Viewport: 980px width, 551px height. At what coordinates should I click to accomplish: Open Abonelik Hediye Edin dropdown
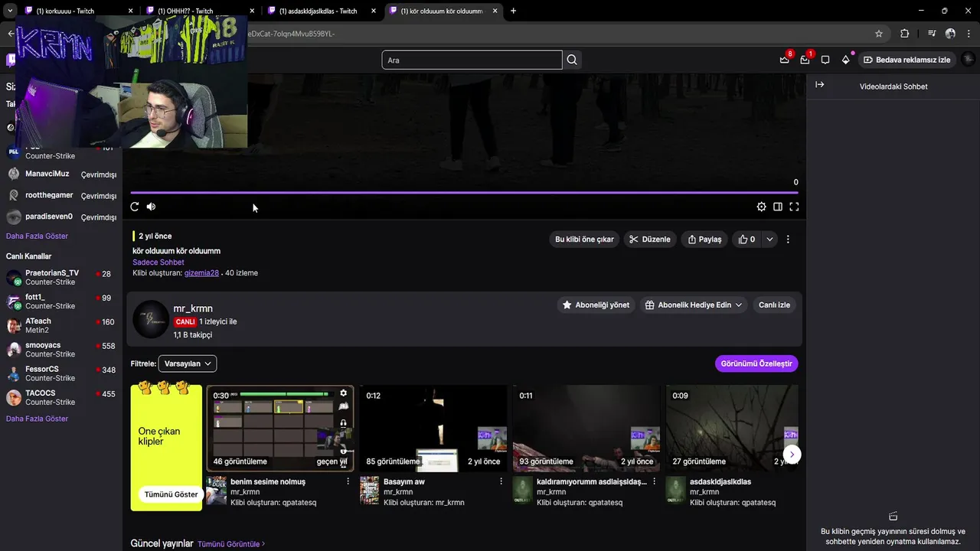point(694,305)
